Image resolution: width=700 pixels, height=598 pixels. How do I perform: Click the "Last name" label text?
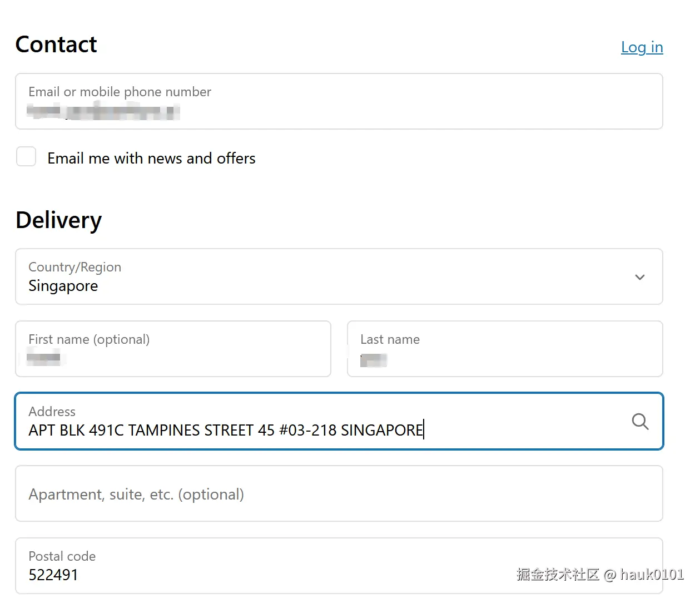tap(390, 339)
